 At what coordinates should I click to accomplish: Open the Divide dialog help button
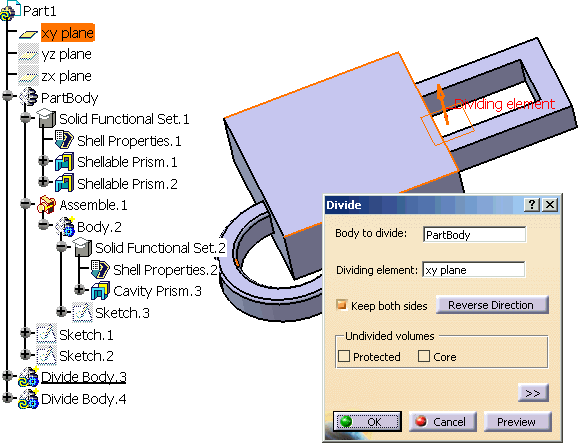(532, 205)
